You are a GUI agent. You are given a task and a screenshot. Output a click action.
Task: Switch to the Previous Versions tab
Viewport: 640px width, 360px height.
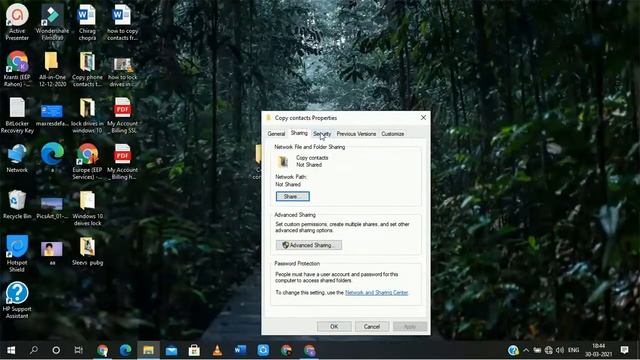(356, 133)
